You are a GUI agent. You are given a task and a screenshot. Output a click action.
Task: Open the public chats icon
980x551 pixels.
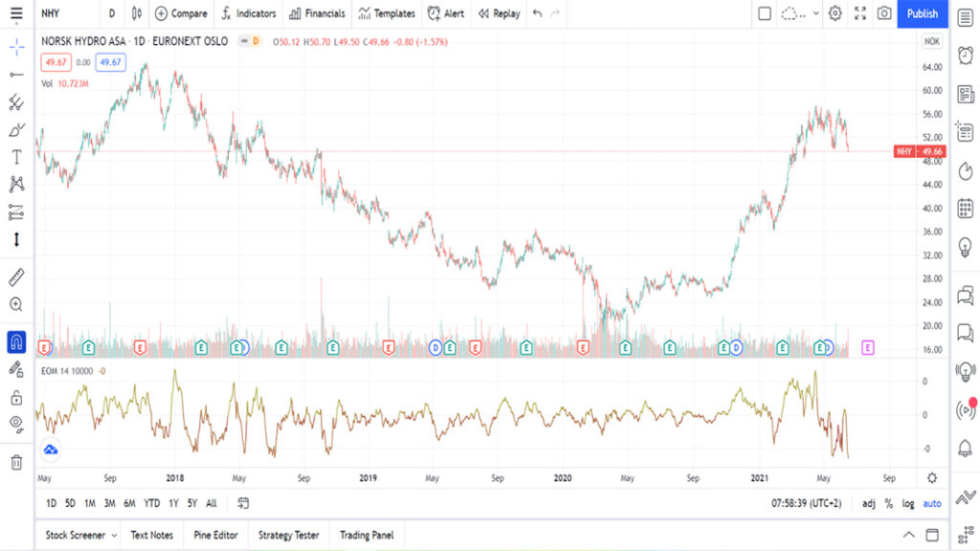click(965, 295)
